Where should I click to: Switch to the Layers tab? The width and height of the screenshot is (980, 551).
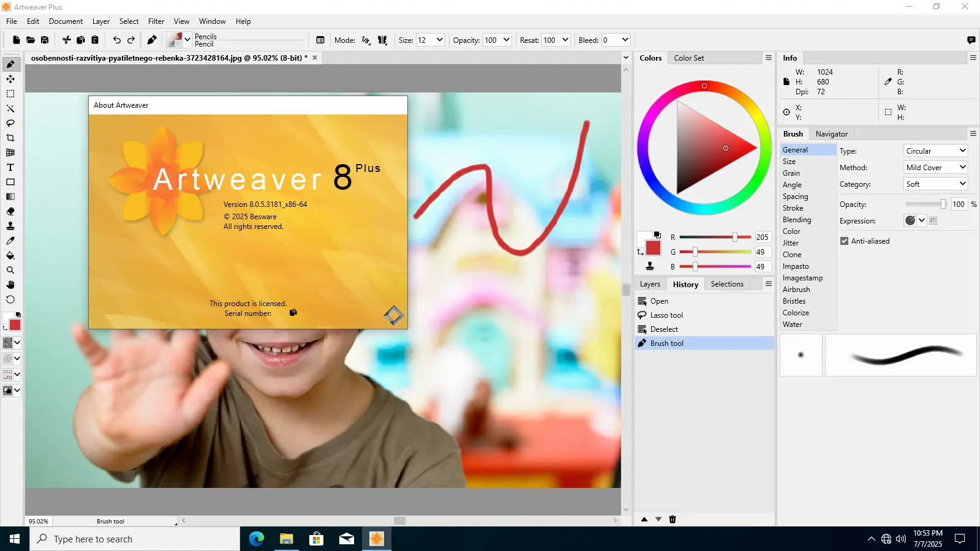(x=650, y=284)
